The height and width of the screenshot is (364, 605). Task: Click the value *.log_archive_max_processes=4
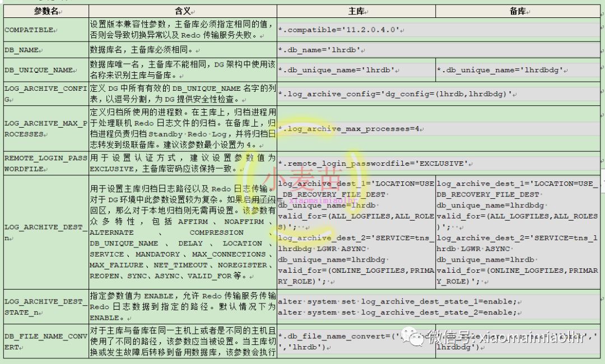[x=349, y=129]
